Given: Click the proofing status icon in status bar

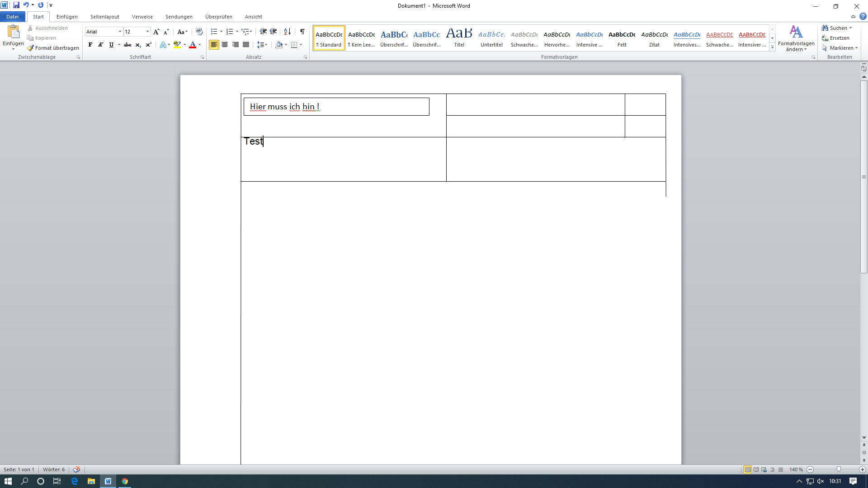Looking at the screenshot, I should tap(76, 469).
